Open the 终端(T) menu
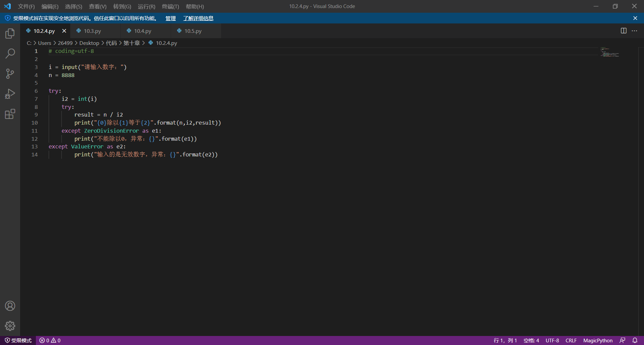Image resolution: width=644 pixels, height=345 pixels. click(170, 6)
